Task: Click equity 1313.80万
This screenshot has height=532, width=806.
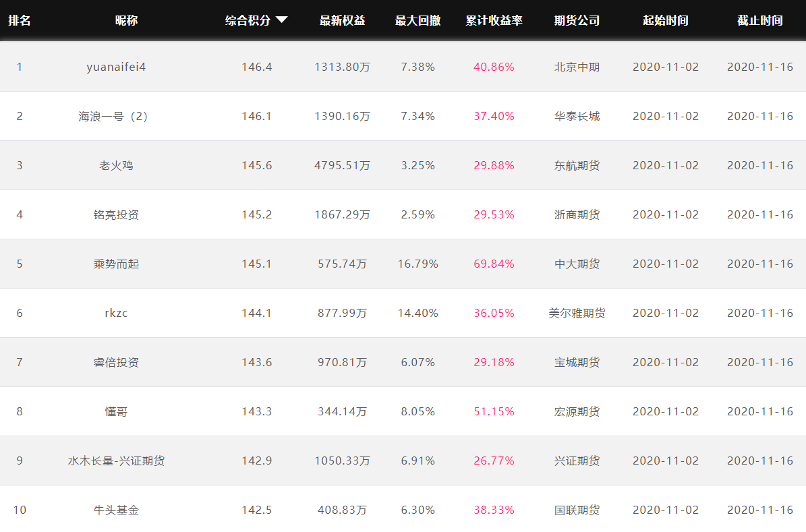Action: [x=343, y=67]
